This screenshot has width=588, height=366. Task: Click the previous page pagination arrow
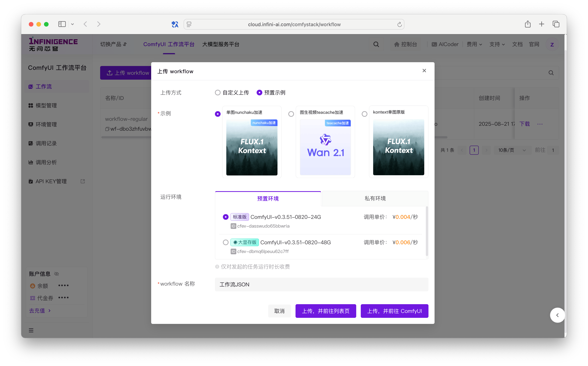click(462, 150)
